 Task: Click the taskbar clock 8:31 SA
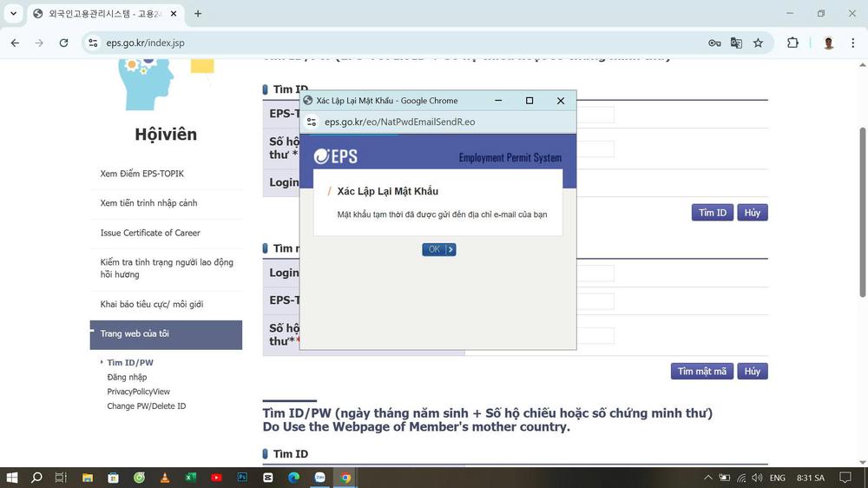pyautogui.click(x=811, y=478)
